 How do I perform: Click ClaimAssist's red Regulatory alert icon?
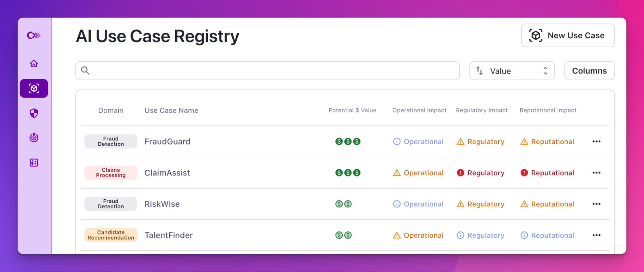[460, 173]
